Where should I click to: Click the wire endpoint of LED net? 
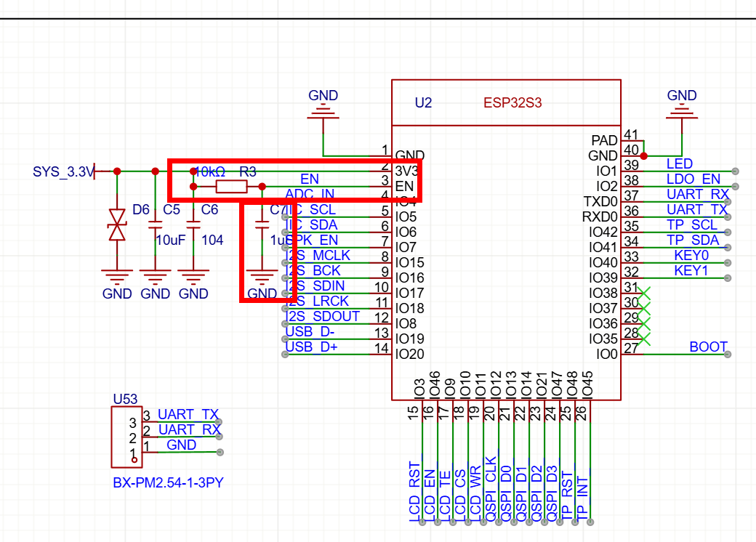(x=735, y=171)
